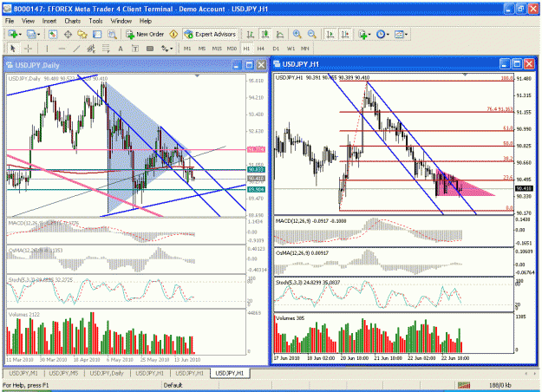Viewport: 542px width, 392px height.
Task: Toggle the Navigator favorites icon
Action: point(82,34)
